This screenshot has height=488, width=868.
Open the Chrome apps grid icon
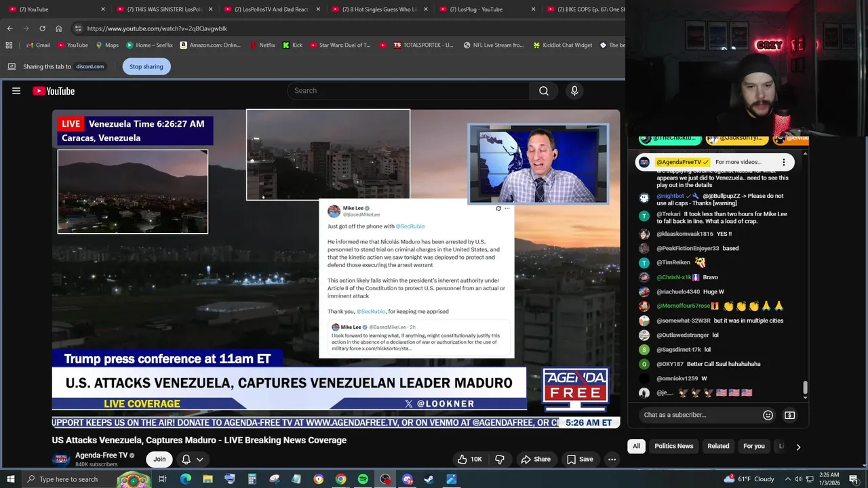(x=9, y=45)
